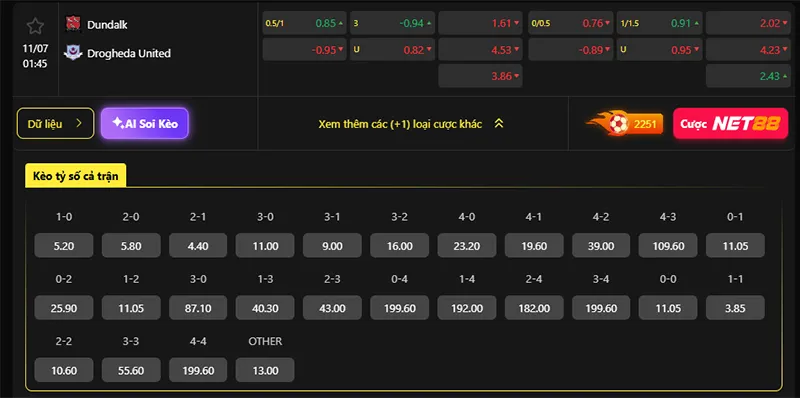The width and height of the screenshot is (800, 398).
Task: Bet on score 3-0 at 11.00
Action: pos(265,245)
